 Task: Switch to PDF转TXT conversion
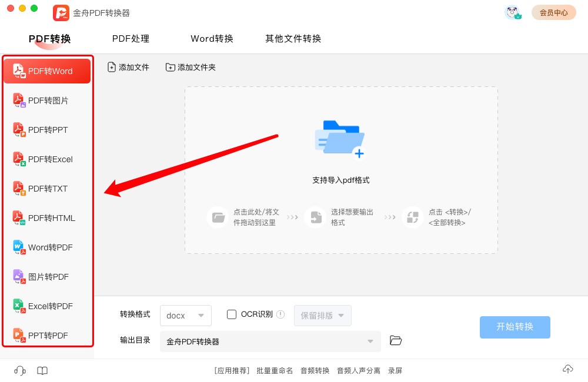[47, 188]
